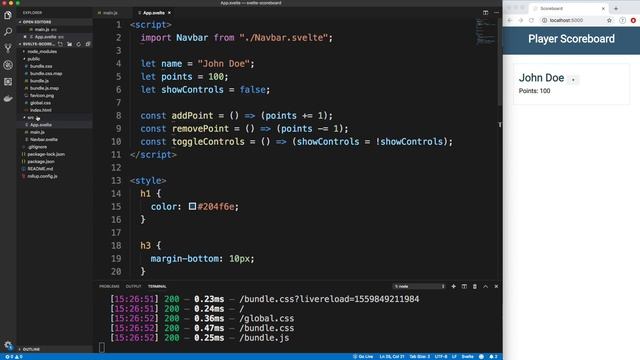The height and width of the screenshot is (360, 640).
Task: Click Go Live in status bar
Action: (x=363, y=357)
